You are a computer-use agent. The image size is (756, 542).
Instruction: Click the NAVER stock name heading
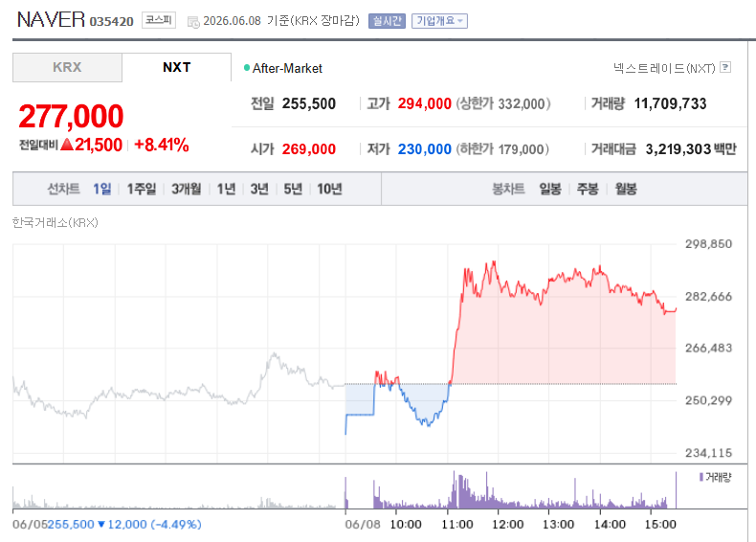click(x=51, y=20)
